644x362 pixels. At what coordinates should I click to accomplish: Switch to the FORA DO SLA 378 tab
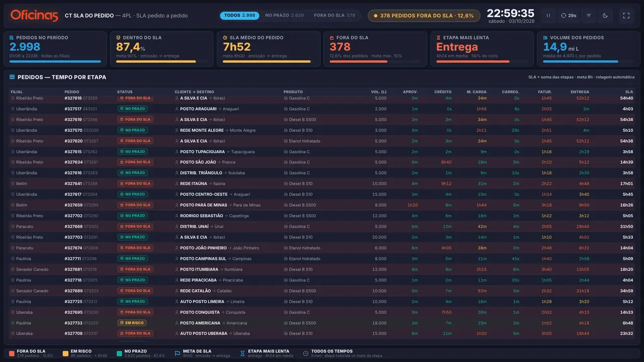pos(335,16)
